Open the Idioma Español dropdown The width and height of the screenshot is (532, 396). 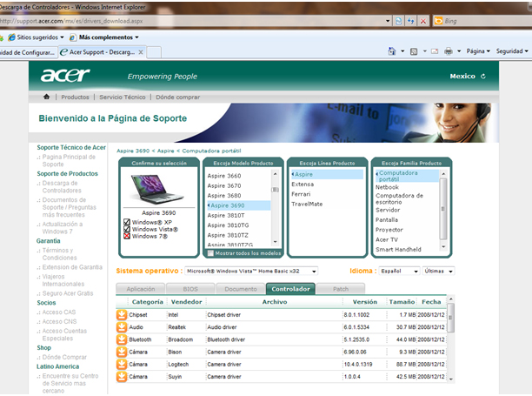399,271
